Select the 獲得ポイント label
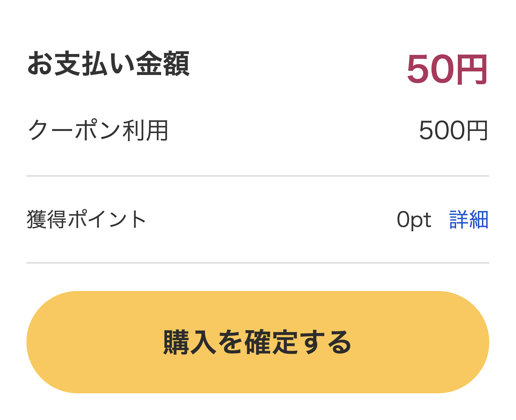 pos(86,220)
